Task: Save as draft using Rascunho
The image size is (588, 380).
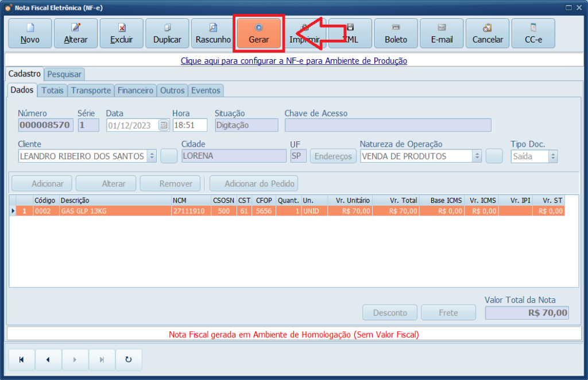Action: pyautogui.click(x=213, y=33)
